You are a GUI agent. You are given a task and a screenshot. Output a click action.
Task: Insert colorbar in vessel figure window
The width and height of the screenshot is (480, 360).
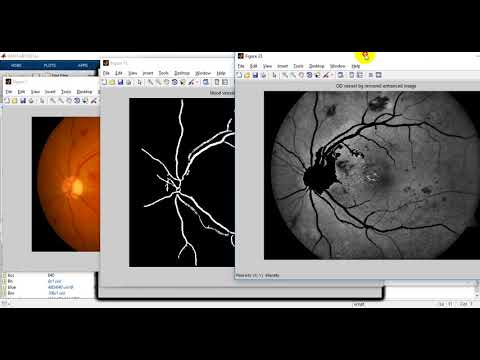pyautogui.click(x=217, y=82)
